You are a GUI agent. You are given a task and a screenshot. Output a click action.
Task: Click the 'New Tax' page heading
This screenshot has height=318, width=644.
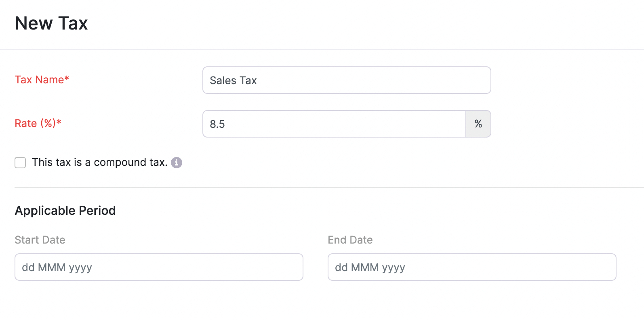(51, 23)
